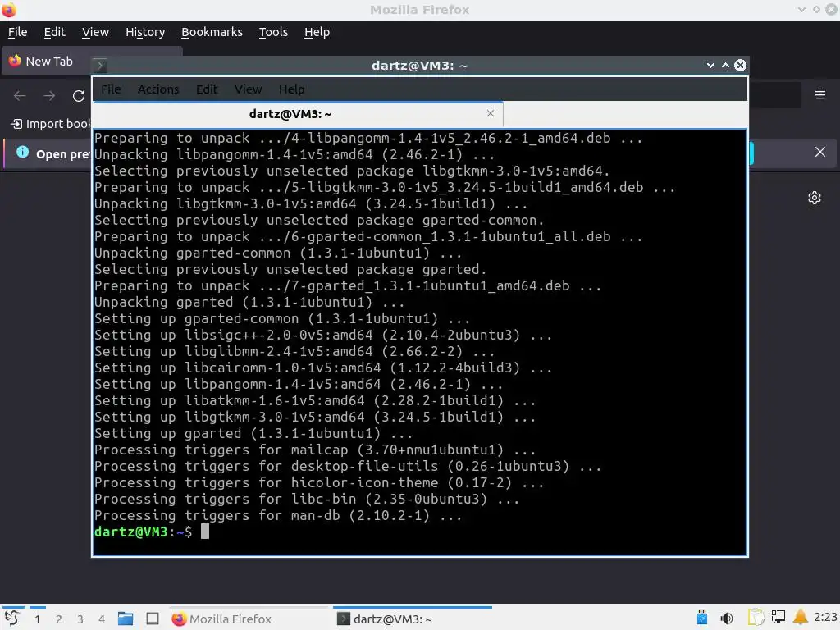Click the Firefox logo in the window title bar
The width and height of the screenshot is (840, 630).
pos(8,10)
